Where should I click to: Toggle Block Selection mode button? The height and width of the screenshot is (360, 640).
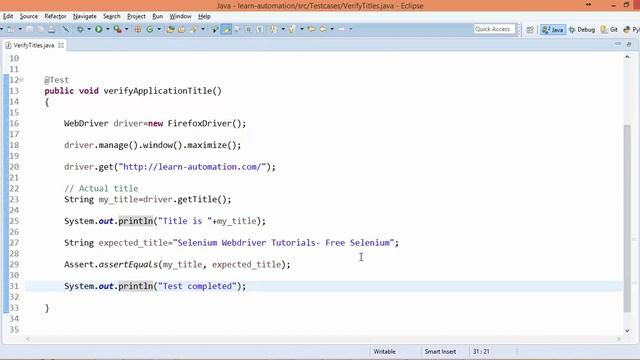(x=248, y=29)
